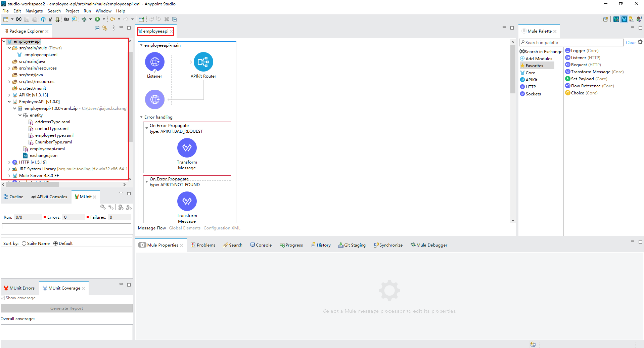Close the employeeapi editor tab
The image size is (644, 348).
pos(171,32)
